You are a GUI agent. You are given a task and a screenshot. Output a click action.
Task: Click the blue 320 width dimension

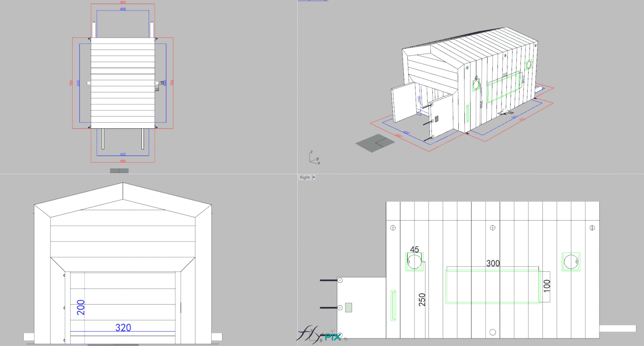[123, 327]
